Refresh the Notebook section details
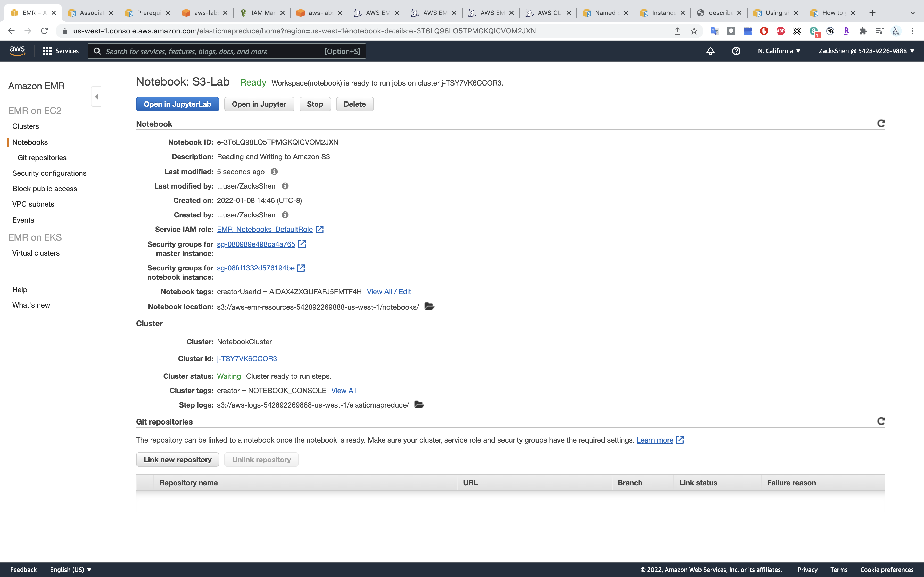The height and width of the screenshot is (577, 924). pos(881,123)
